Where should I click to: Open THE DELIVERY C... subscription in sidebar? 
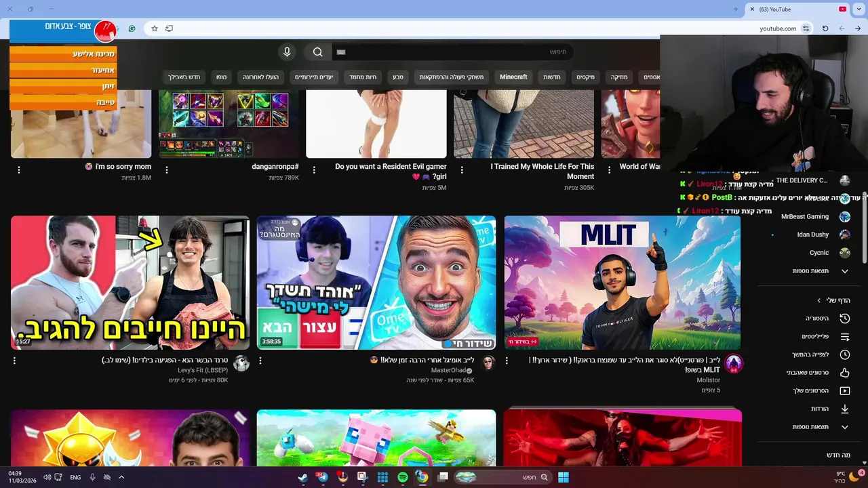click(x=802, y=180)
